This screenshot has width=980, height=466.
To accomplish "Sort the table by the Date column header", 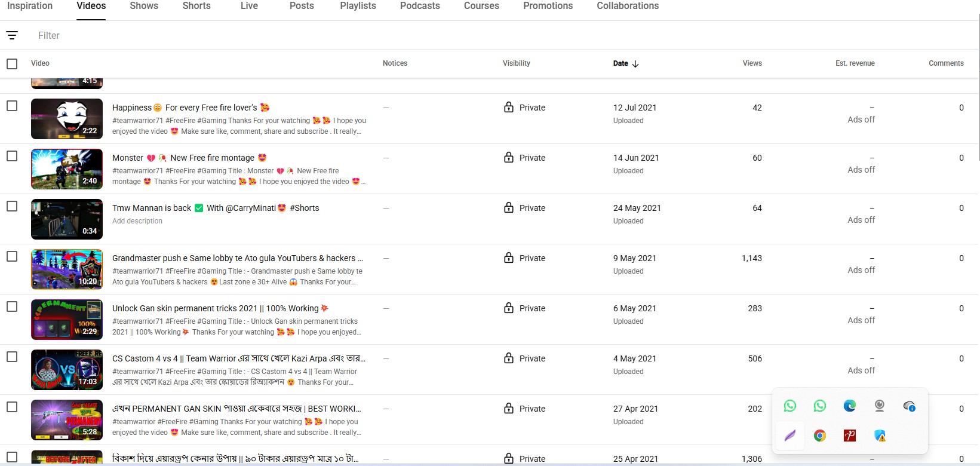I will tap(620, 63).
